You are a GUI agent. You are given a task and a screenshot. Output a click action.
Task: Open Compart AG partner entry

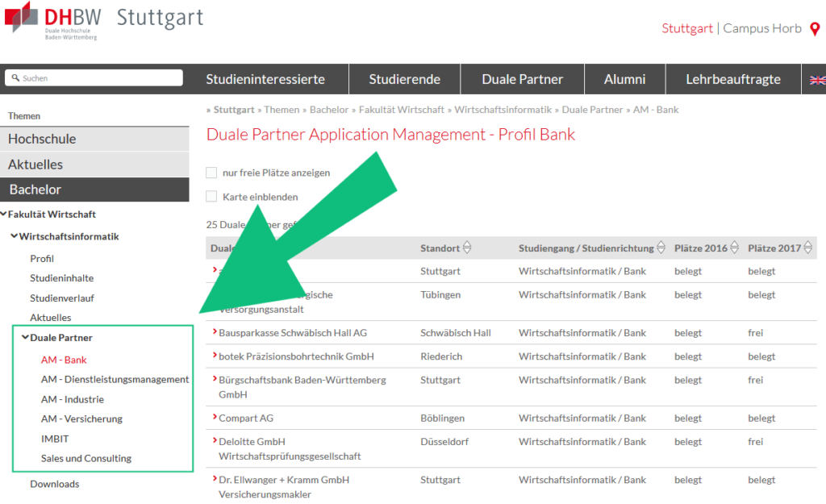[x=246, y=419]
